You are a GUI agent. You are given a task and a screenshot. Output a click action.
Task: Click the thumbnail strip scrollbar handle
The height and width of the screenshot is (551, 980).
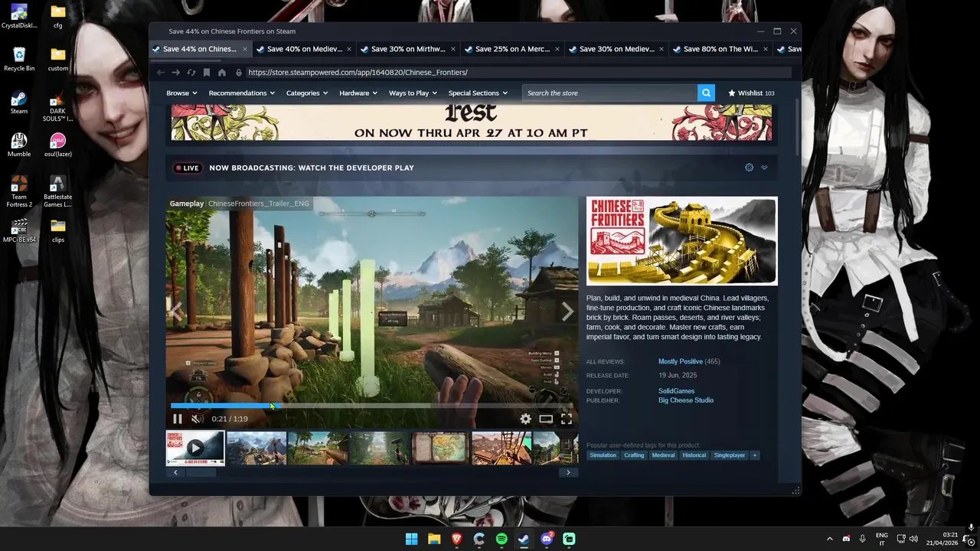(201, 472)
